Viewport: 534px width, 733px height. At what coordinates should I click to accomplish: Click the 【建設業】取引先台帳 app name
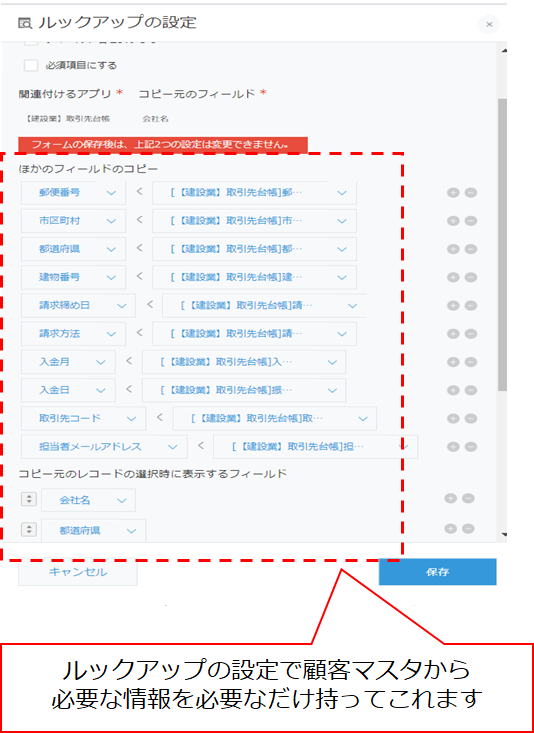click(x=67, y=119)
